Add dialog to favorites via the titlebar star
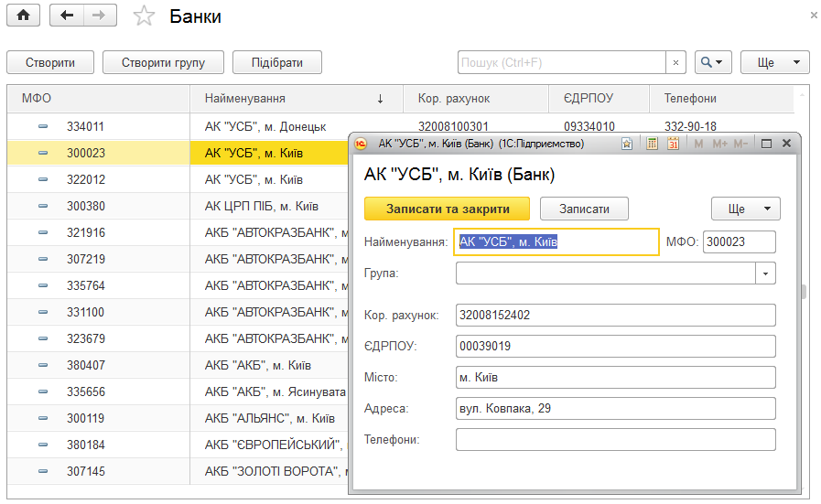The width and height of the screenshot is (821, 504). coord(627,144)
